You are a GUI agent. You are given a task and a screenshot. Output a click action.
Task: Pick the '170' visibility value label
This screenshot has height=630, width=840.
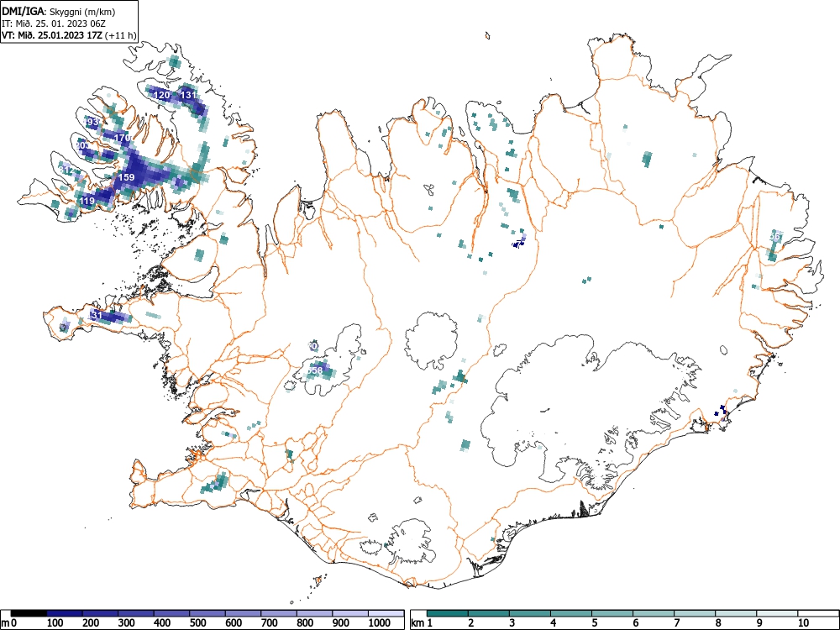[123, 139]
